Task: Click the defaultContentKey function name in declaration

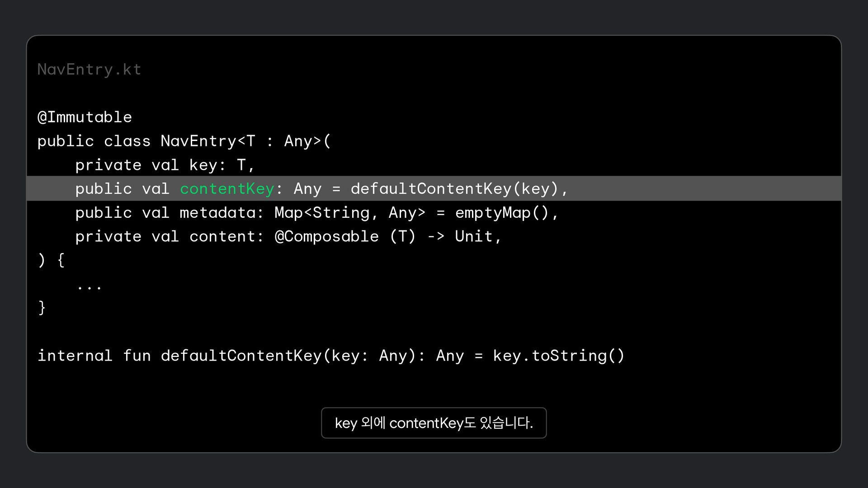Action: (241, 356)
